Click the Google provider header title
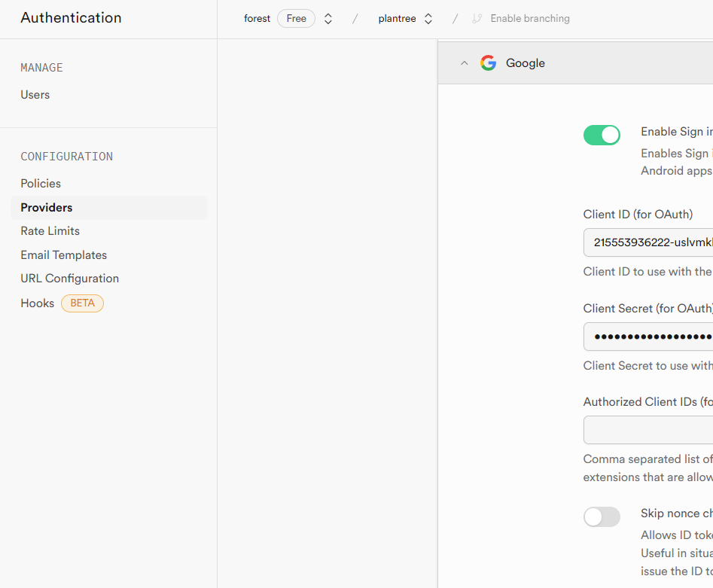Viewport: 713px width, 588px height. pyautogui.click(x=526, y=63)
